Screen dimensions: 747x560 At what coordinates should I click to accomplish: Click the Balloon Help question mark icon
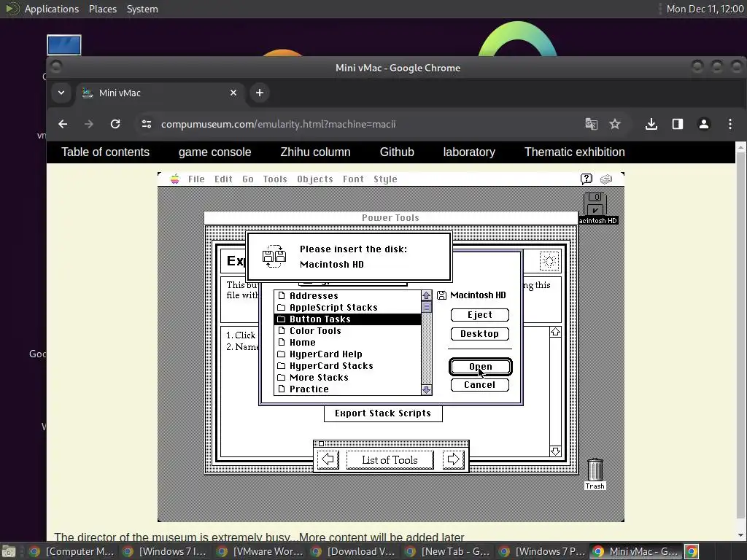coord(587,179)
